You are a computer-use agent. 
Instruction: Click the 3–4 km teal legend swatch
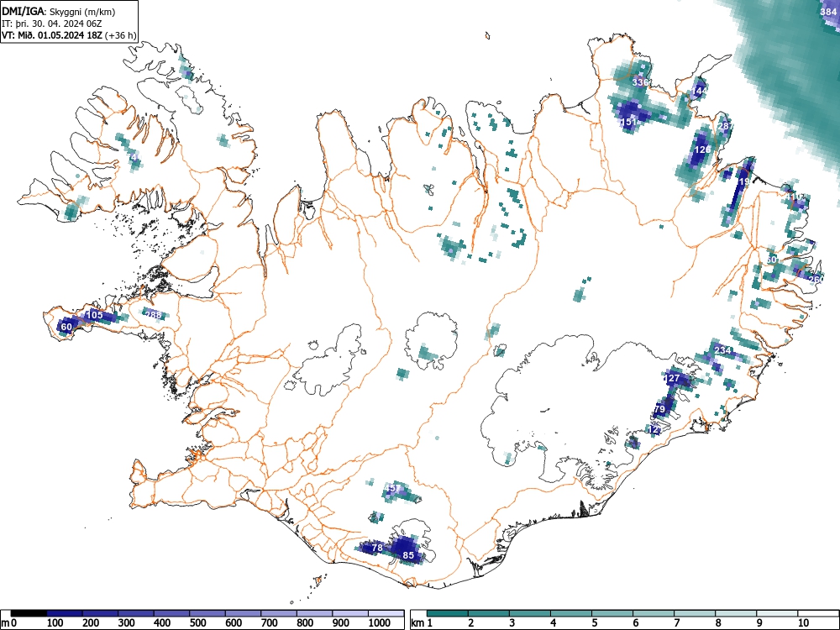click(530, 613)
